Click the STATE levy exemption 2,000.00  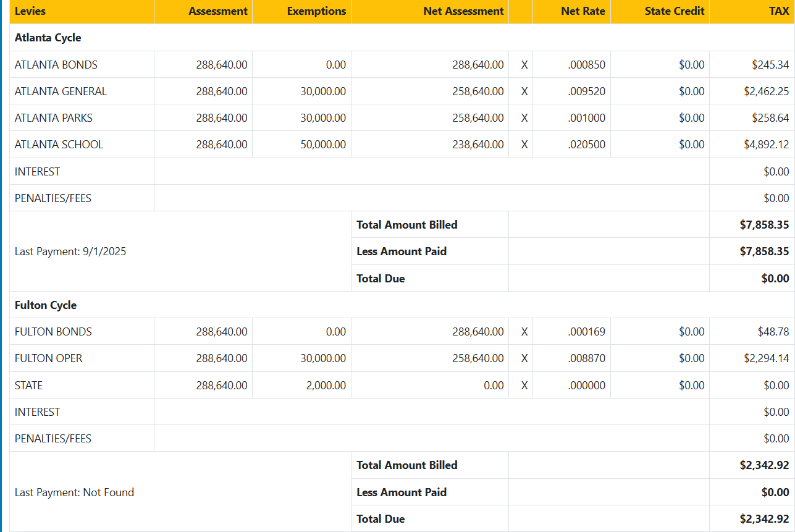coord(326,386)
